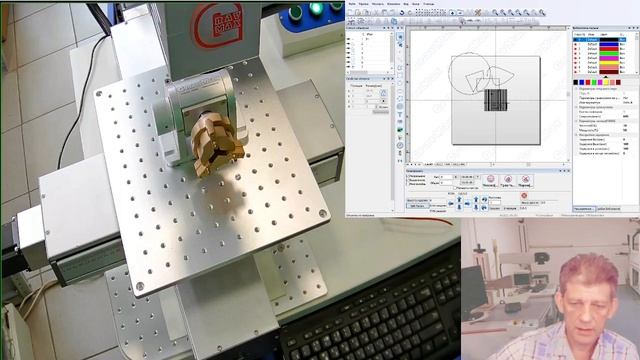The width and height of the screenshot is (640, 360).
Task: Select the node edit tool below pick tool
Action: pos(400,44)
